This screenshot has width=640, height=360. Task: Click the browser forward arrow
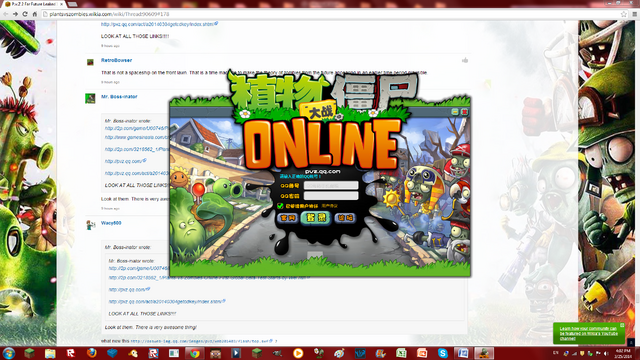tap(15, 14)
